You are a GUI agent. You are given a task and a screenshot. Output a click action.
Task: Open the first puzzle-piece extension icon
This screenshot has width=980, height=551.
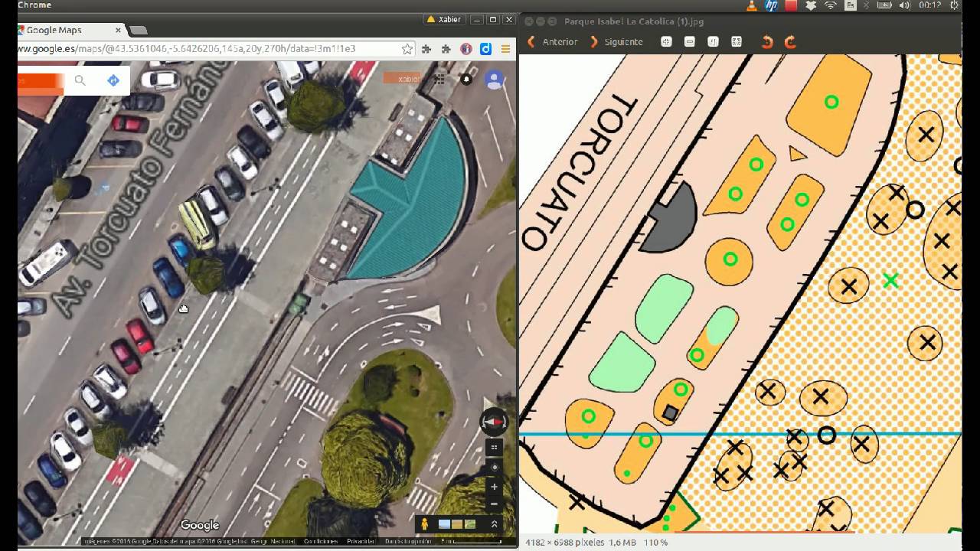click(427, 49)
